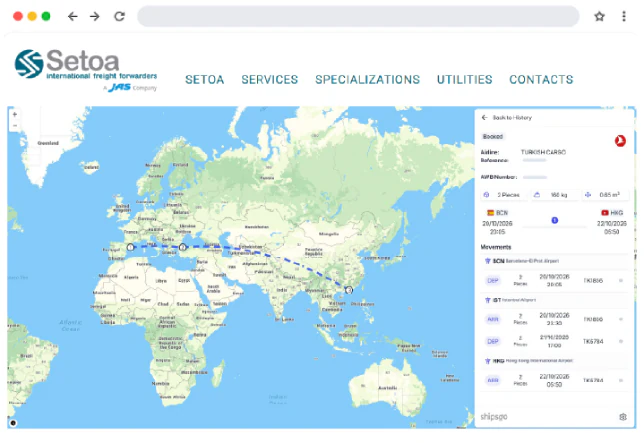Click the Movements section heading
Viewport: 644px width, 443px height.
(x=496, y=247)
